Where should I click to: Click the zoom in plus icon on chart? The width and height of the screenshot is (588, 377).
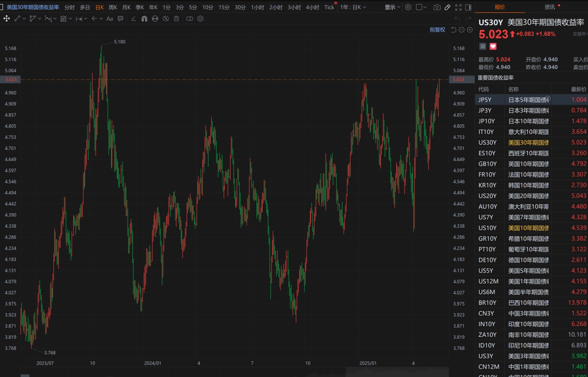470,30
